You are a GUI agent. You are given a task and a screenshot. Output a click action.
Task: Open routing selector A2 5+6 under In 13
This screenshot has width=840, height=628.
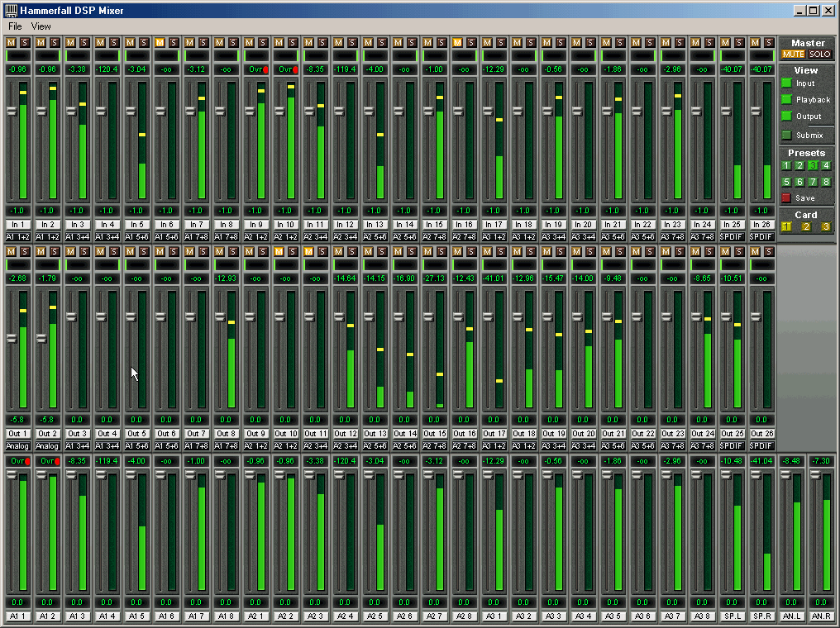tap(375, 236)
